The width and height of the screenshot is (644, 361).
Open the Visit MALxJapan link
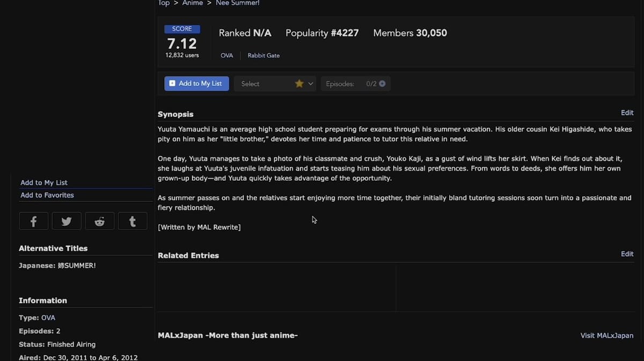tap(606, 335)
